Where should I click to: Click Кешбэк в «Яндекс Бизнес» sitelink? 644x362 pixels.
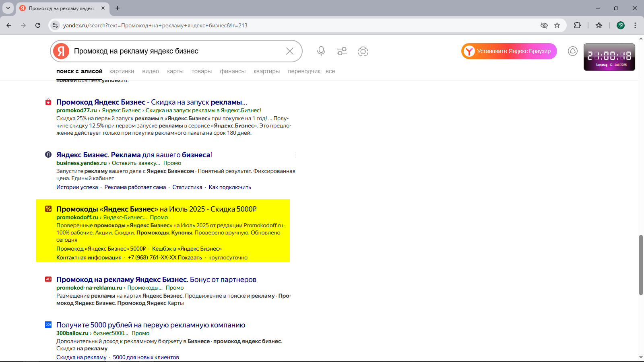[187, 249]
